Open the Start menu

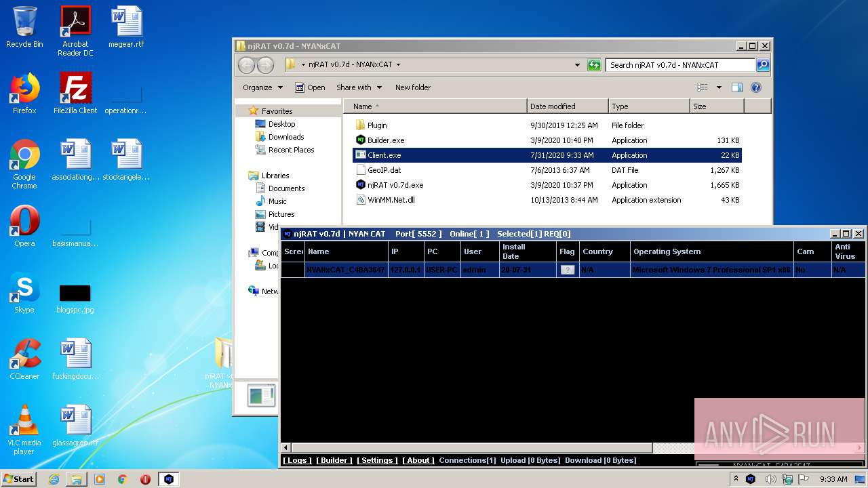click(x=18, y=479)
